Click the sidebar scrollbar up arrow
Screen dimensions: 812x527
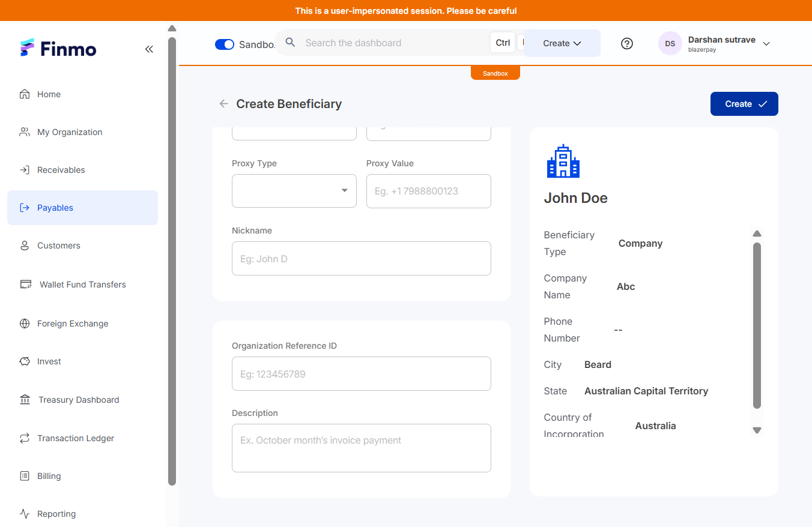(172, 28)
